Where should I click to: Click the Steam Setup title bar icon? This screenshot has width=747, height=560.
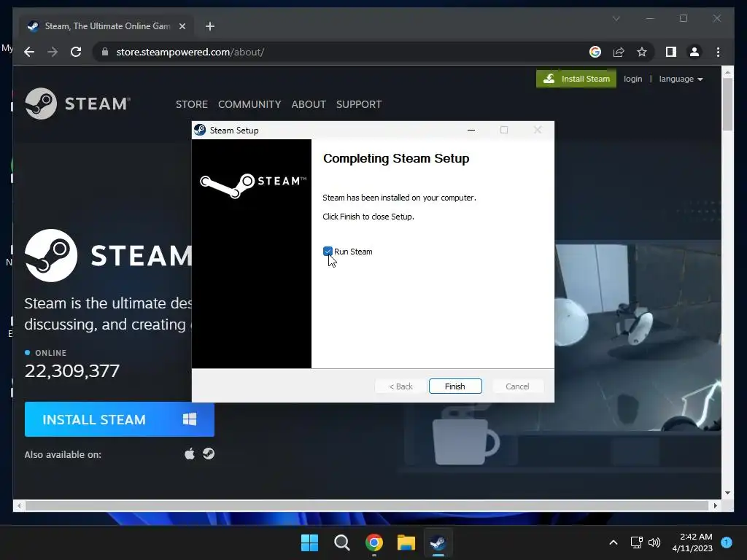(x=200, y=130)
